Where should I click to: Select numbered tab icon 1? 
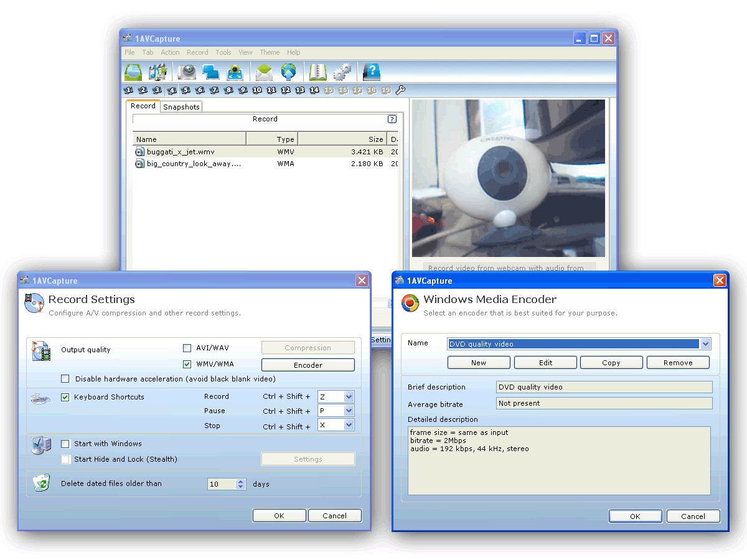(x=129, y=90)
